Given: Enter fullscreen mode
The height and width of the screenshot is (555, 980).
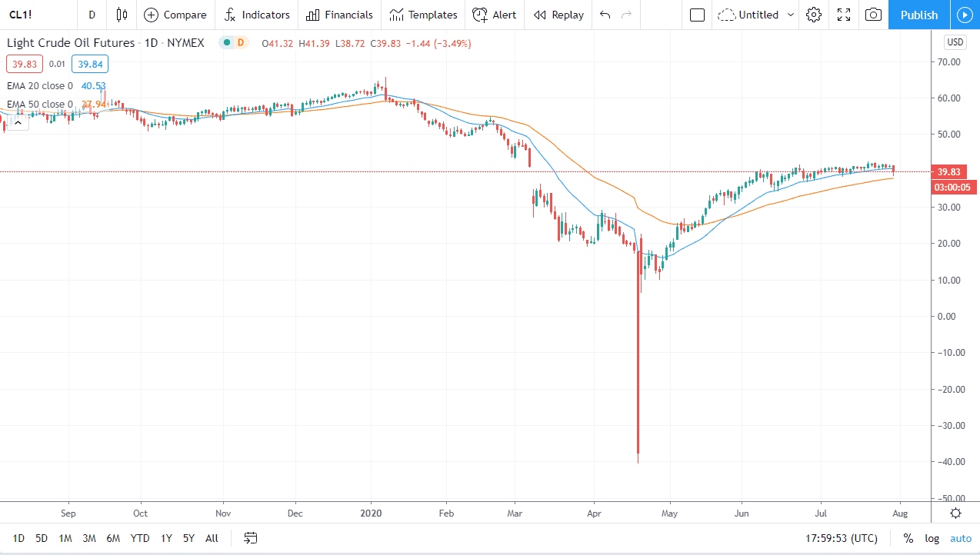Looking at the screenshot, I should click(x=844, y=15).
